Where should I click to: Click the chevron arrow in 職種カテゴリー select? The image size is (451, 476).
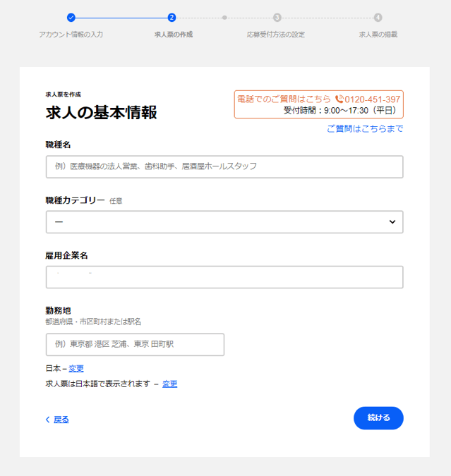pos(392,222)
